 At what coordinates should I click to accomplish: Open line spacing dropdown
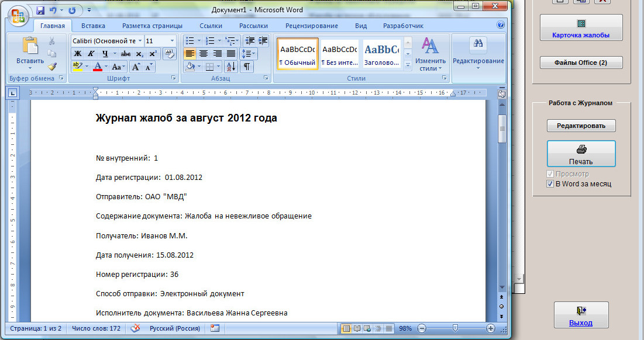point(248,54)
